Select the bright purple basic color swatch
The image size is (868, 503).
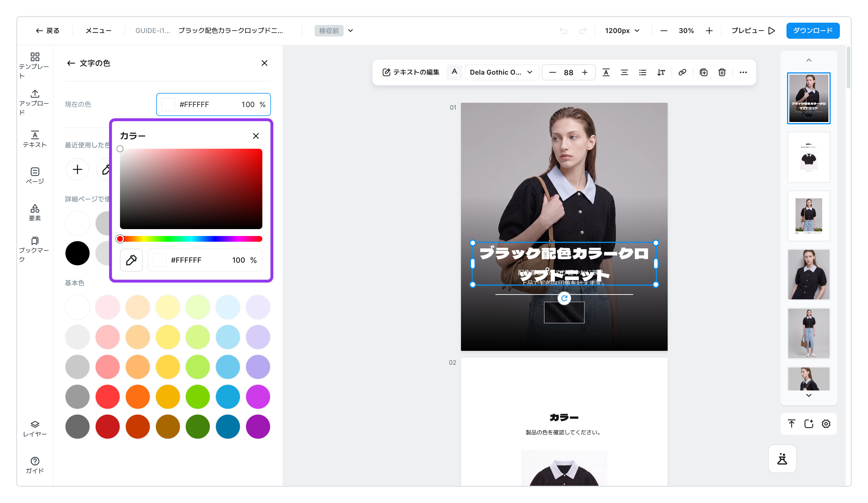[x=258, y=396]
